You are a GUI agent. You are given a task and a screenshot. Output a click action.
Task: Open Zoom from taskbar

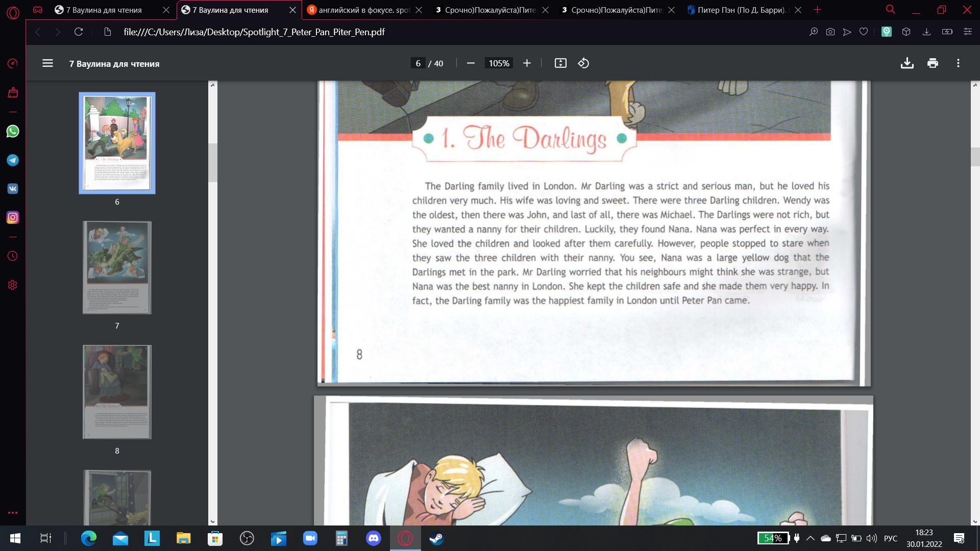[x=310, y=538]
